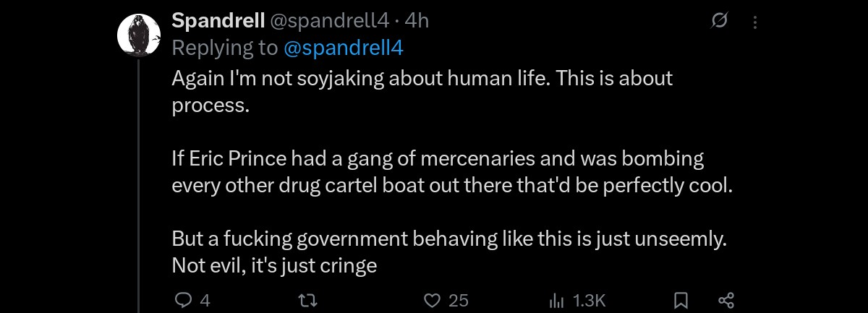Click the like count showing 25
868x313 pixels.
[458, 301]
